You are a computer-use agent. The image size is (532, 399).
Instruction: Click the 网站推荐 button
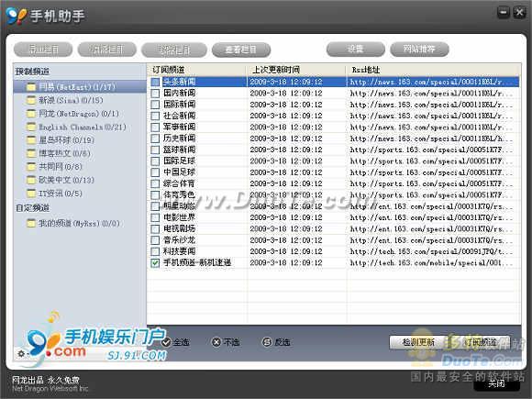point(419,50)
